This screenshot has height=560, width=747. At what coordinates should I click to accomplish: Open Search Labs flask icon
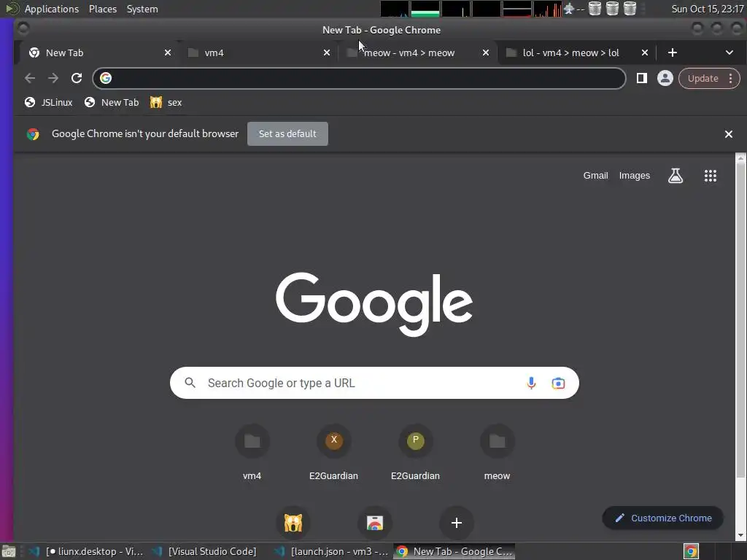675,176
